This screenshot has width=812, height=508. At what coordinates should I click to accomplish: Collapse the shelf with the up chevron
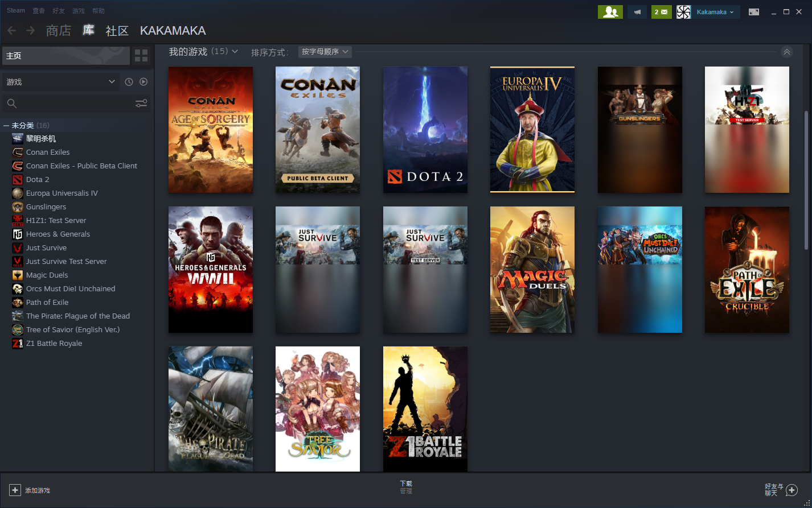(787, 52)
